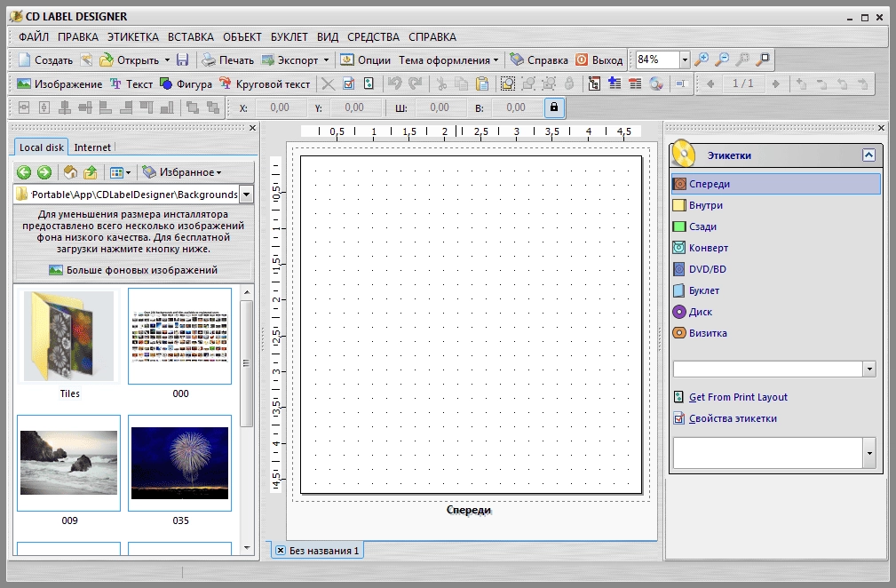This screenshot has height=588, width=896.
Task: Click the Печать printer button
Action: (x=227, y=60)
